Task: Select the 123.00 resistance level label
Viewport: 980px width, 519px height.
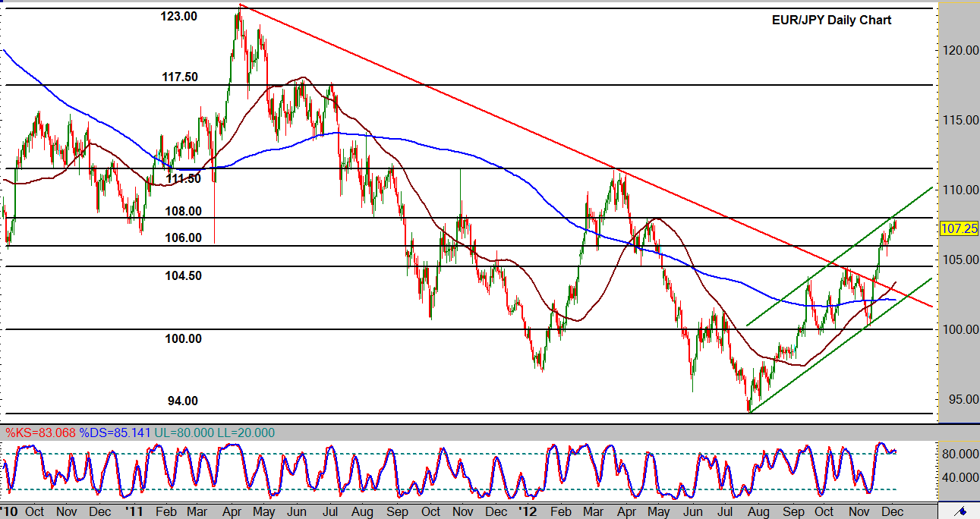Action: click(179, 16)
